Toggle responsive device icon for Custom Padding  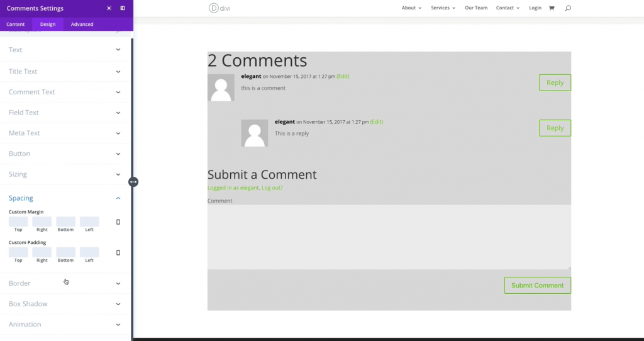point(118,253)
